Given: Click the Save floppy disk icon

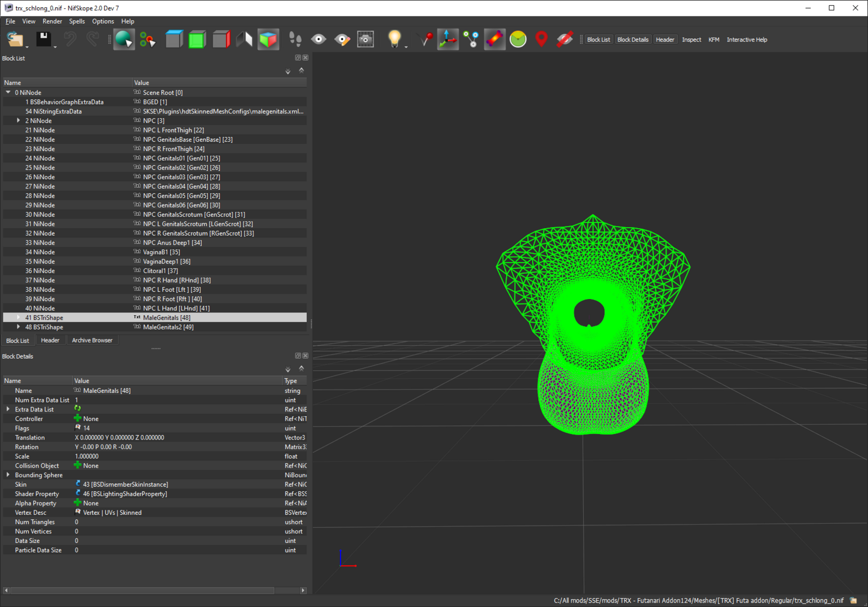Looking at the screenshot, I should click(x=44, y=39).
